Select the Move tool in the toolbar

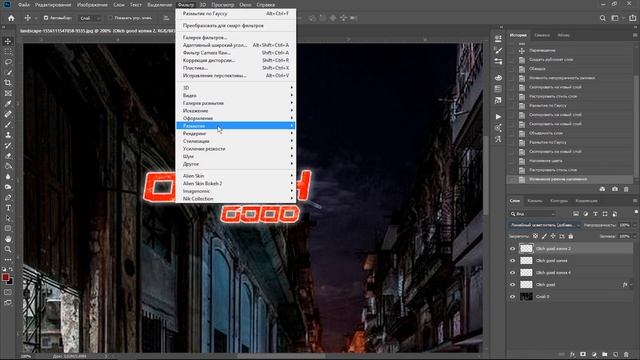[8, 41]
